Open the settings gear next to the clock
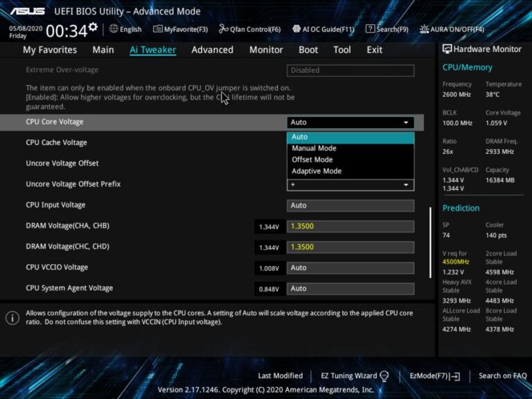Viewport: 532px width, 399px height. 93,27
